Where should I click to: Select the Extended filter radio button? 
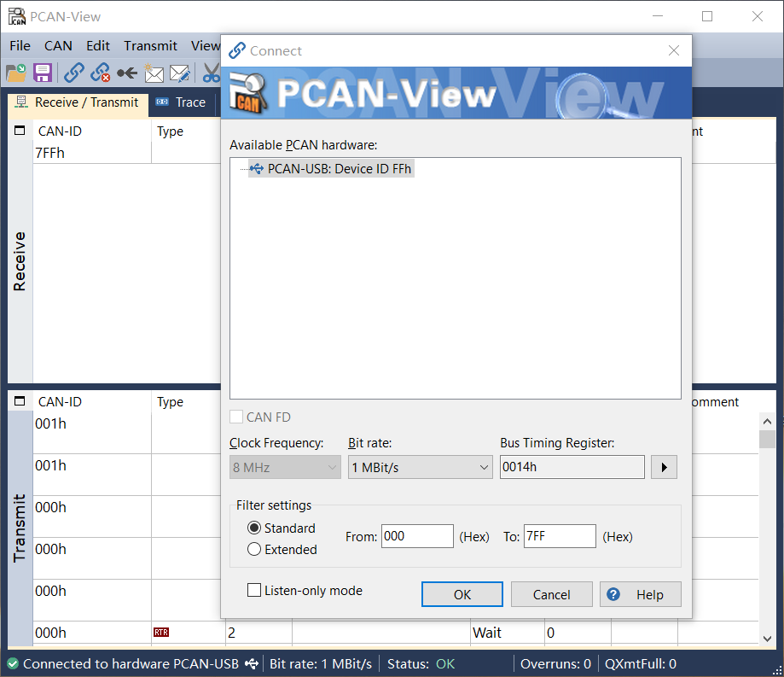point(254,550)
